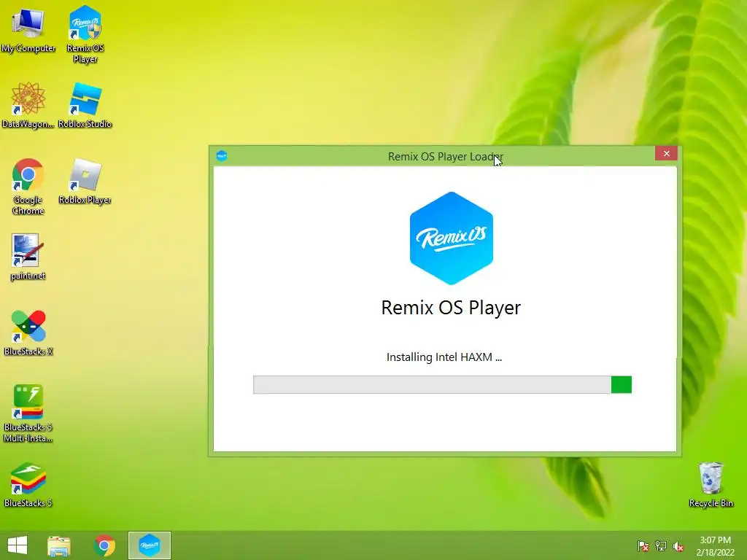Image resolution: width=747 pixels, height=560 pixels.
Task: Click the Remix OS Player Loader title icon
Action: 222,156
